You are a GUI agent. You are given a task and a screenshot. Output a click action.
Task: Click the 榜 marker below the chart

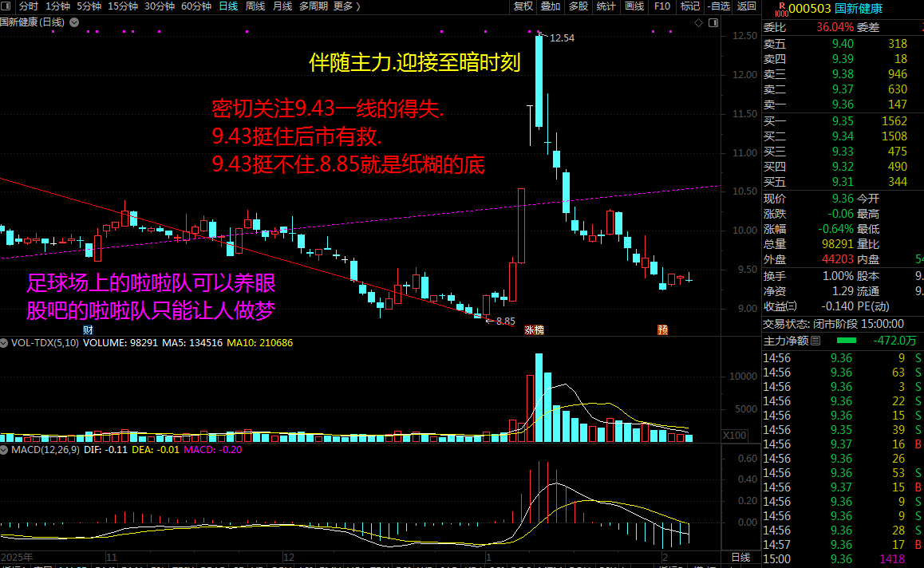point(539,330)
